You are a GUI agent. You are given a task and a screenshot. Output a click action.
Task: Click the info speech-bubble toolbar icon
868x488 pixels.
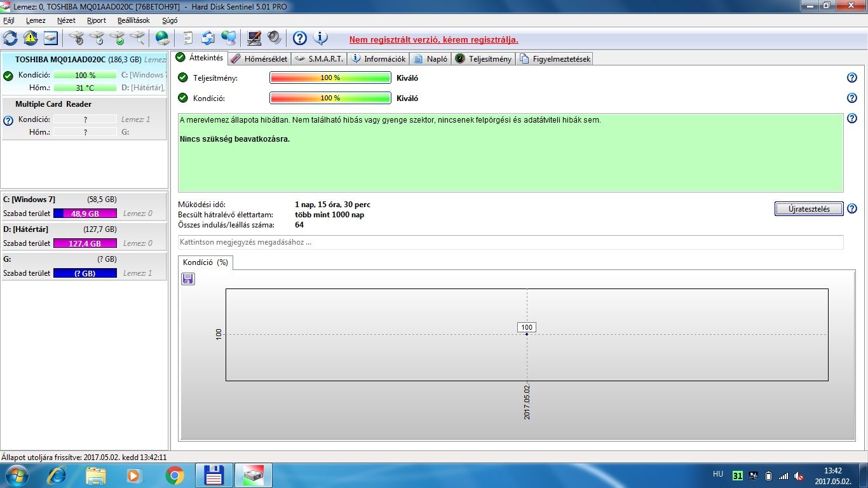click(x=320, y=38)
